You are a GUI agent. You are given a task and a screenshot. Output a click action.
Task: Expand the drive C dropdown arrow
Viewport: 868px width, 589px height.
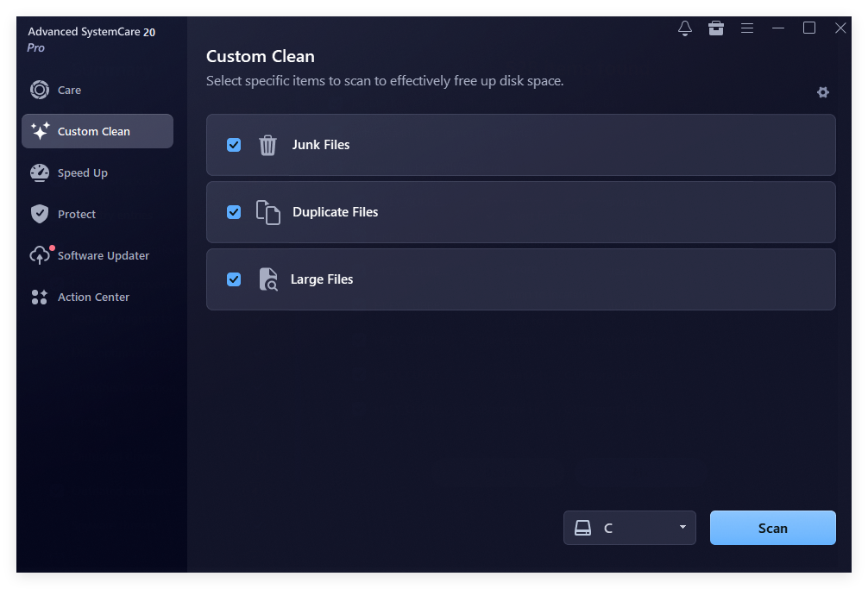682,527
